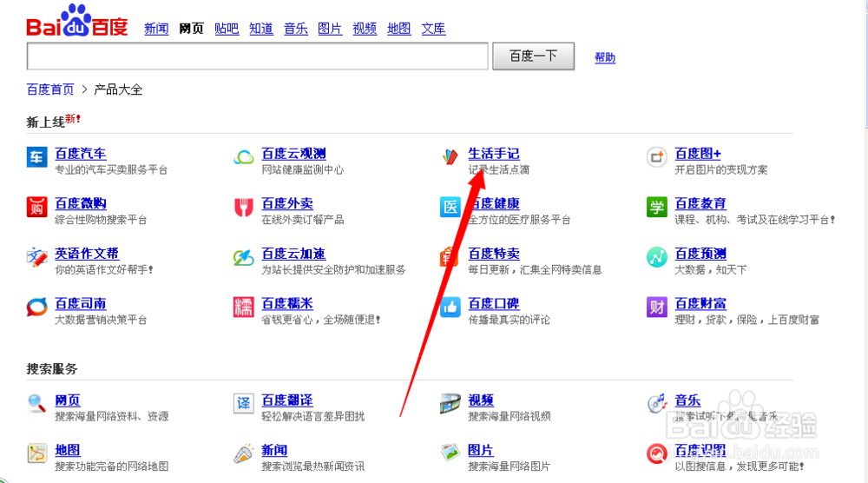Click the 视频 film icon
868x483 pixels.
(450, 403)
